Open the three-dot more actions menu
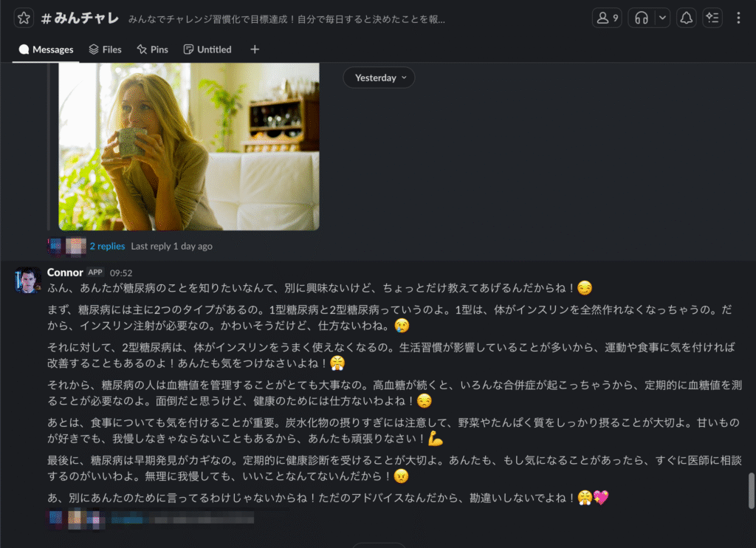 coord(739,18)
